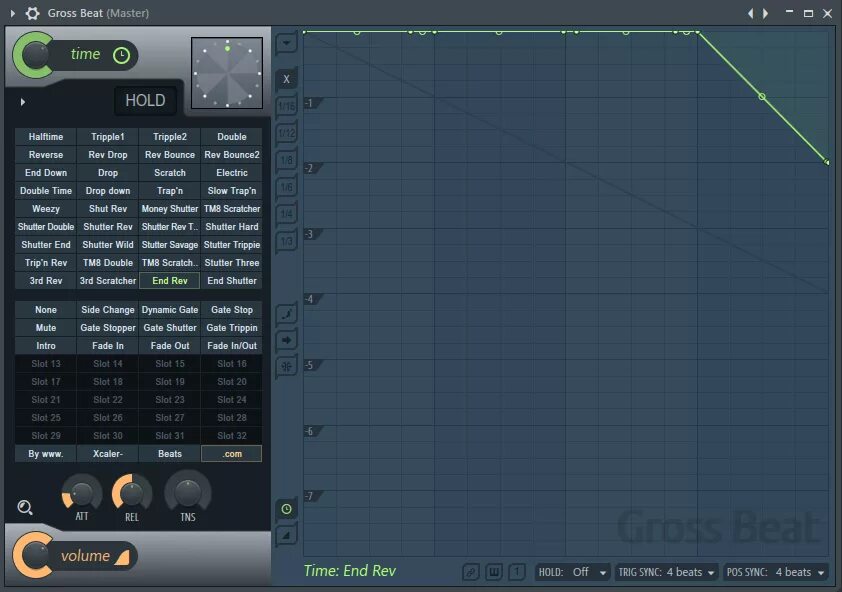Screen dimensions: 842x592
Task: Click the curve draw tool icon
Action: [x=286, y=314]
